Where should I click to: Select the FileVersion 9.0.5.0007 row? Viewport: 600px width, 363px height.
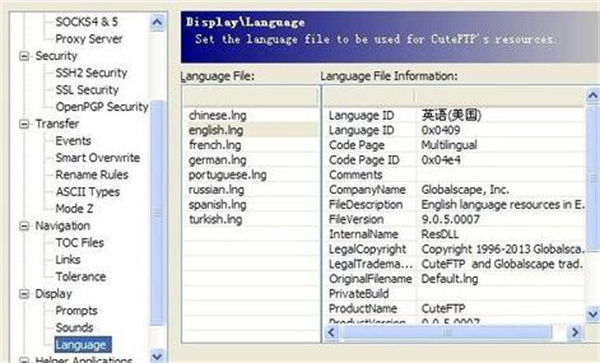(x=455, y=220)
